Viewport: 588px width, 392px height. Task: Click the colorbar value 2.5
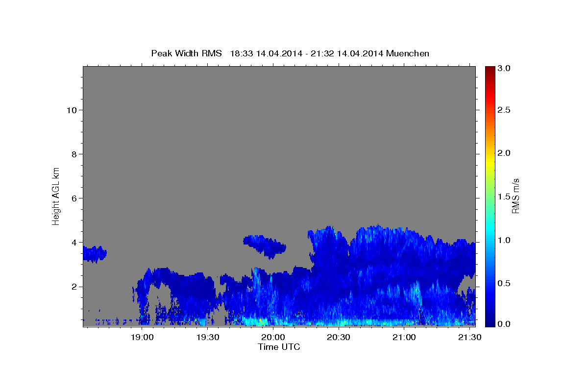click(x=504, y=110)
